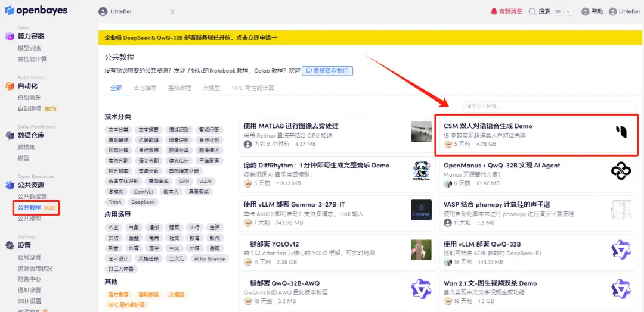
Task: Open 一键部署 YOLOv12 tutorial title
Action: (271, 244)
